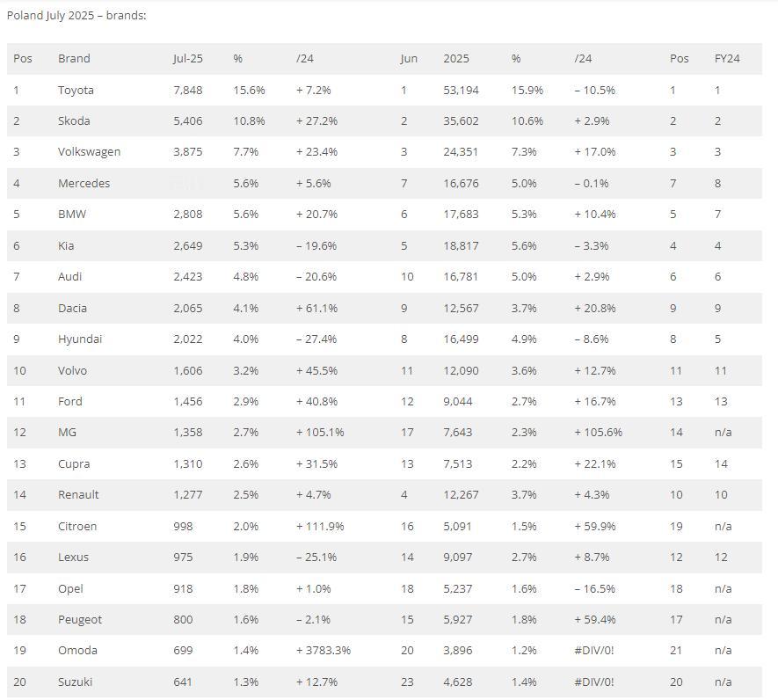Click the Toyota brand cell
The width and height of the screenshot is (778, 700).
[76, 90]
